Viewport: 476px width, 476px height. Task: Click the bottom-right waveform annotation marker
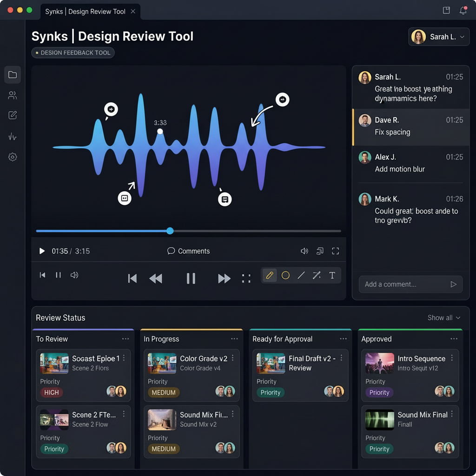[x=225, y=199]
